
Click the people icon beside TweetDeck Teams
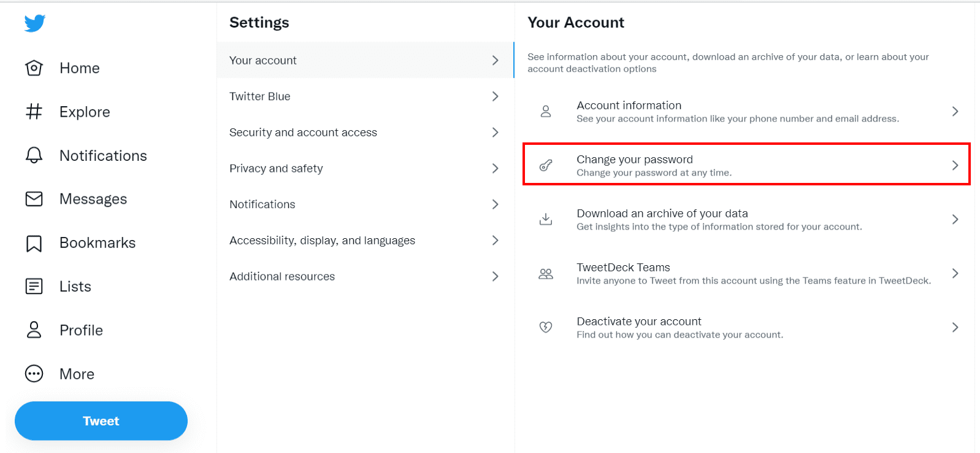(546, 274)
